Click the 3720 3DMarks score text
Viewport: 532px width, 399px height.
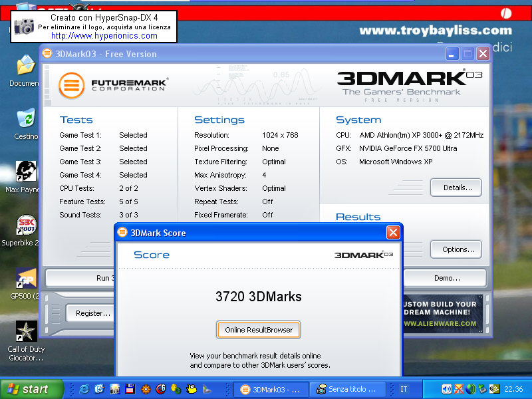(x=259, y=297)
